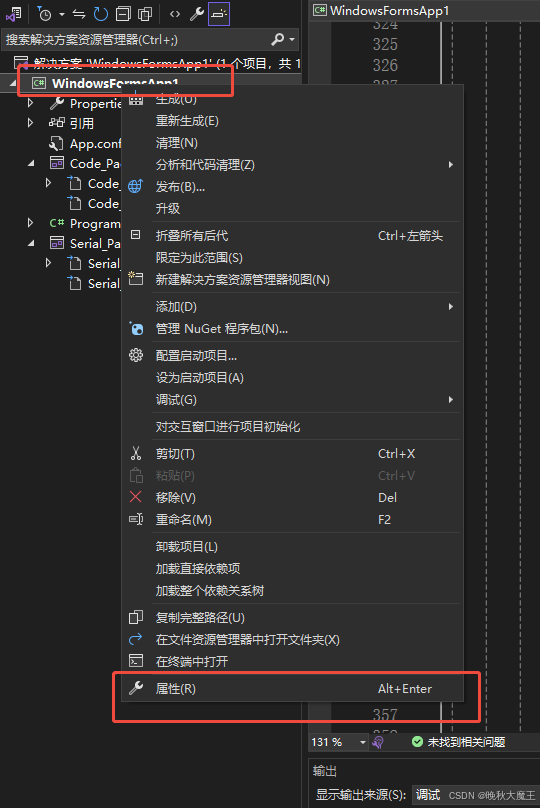The height and width of the screenshot is (808, 540).
Task: Open the 添加(D) submenu
Action: [x=292, y=307]
